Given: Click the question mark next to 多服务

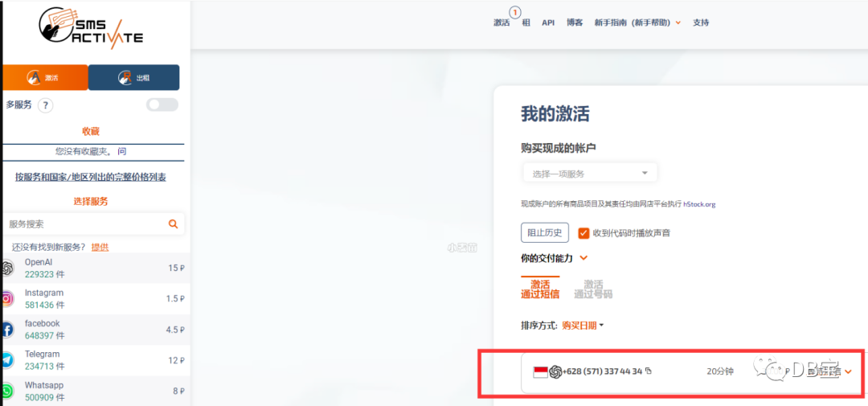Looking at the screenshot, I should (x=45, y=105).
